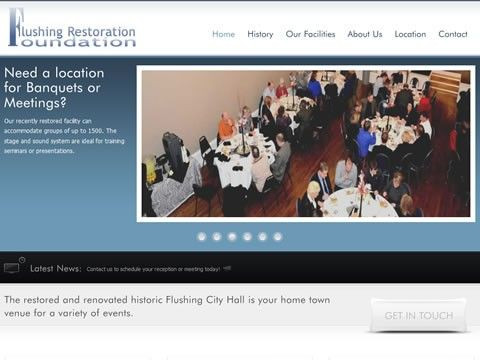This screenshot has width=480, height=360.
Task: Open the Location page link
Action: click(410, 34)
